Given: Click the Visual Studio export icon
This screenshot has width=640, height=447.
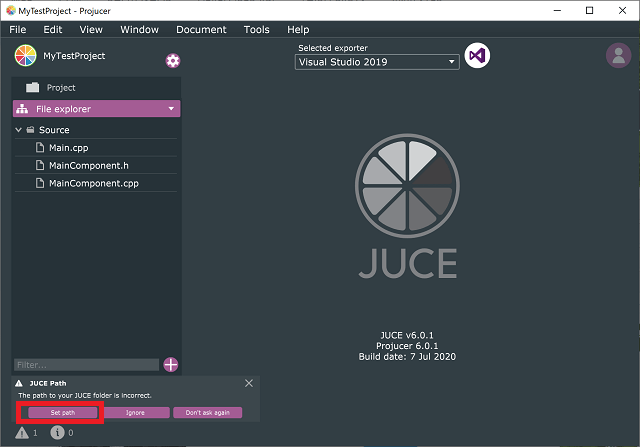Looking at the screenshot, I should click(x=477, y=56).
